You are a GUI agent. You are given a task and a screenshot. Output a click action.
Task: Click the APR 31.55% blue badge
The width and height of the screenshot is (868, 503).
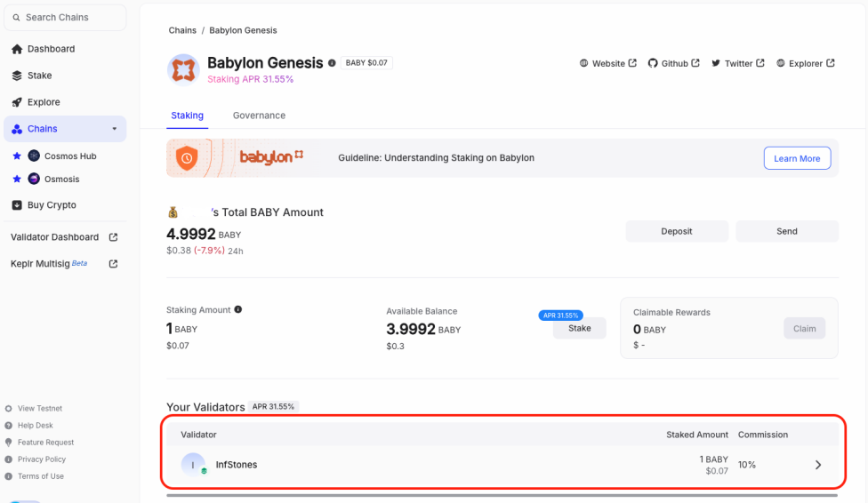coord(560,315)
